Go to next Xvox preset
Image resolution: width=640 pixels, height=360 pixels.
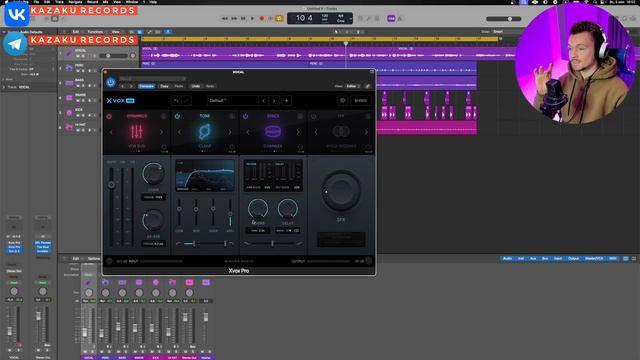[274, 100]
